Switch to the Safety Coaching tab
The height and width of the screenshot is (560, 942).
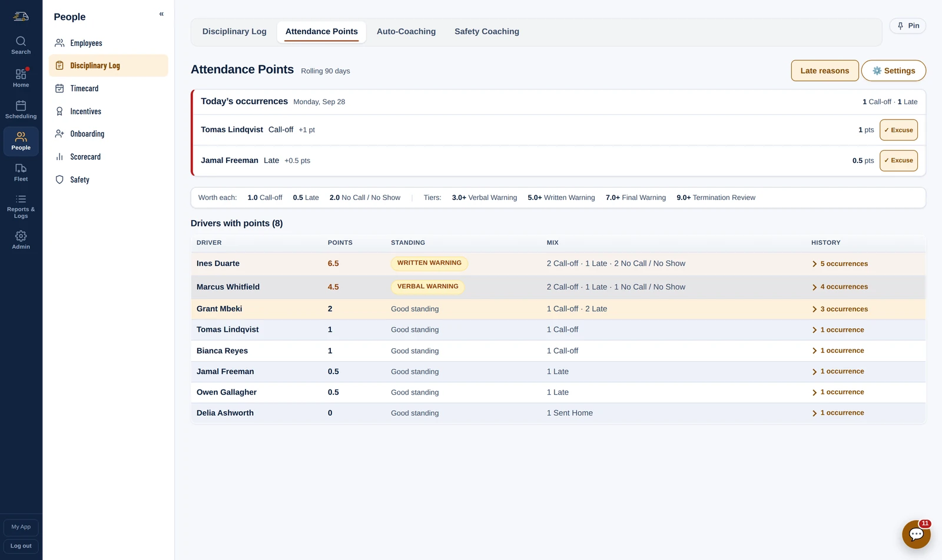[x=487, y=32]
